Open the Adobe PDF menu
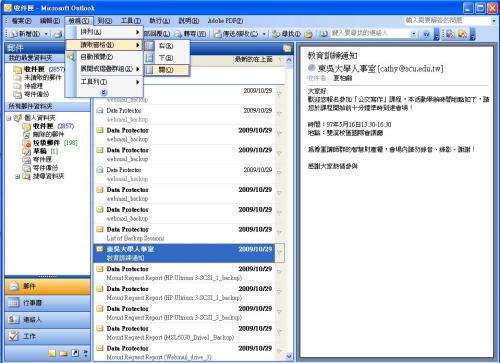Image resolution: width=500 pixels, height=363 pixels. click(x=225, y=21)
